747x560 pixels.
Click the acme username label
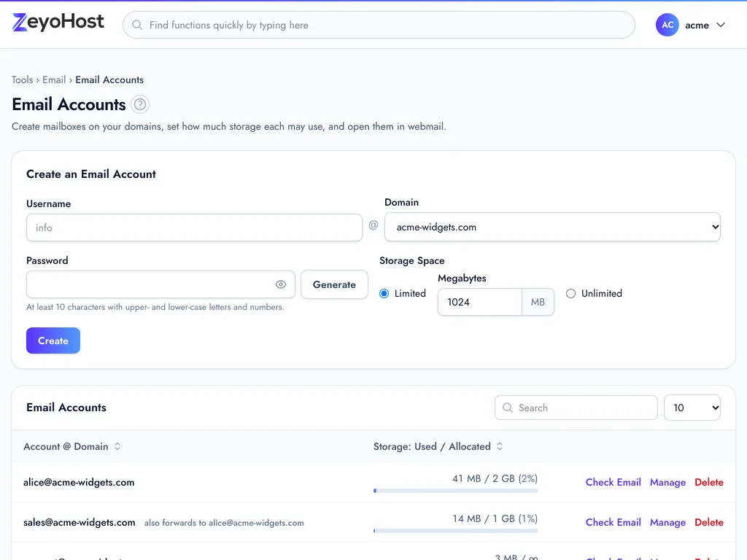pos(697,26)
